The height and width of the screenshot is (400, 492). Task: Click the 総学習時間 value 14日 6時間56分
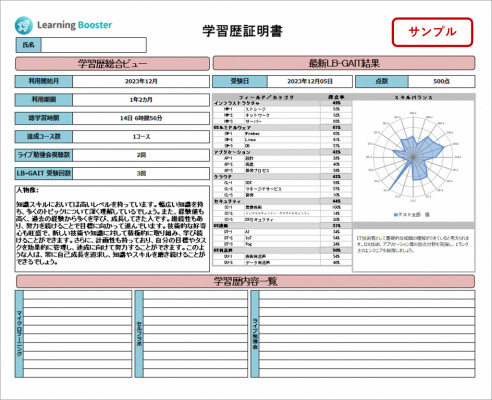[x=141, y=118]
